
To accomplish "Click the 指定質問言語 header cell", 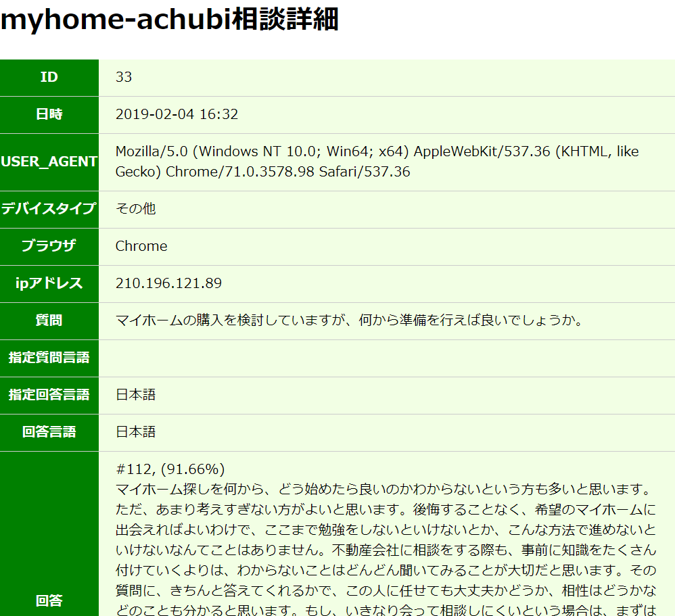I will pyautogui.click(x=49, y=358).
